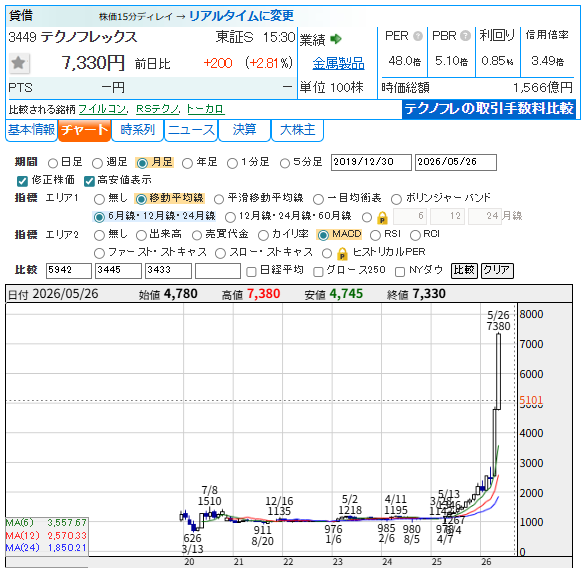Click the green 業績 arrow icon
Image resolution: width=582 pixels, height=568 pixels.
tap(336, 39)
